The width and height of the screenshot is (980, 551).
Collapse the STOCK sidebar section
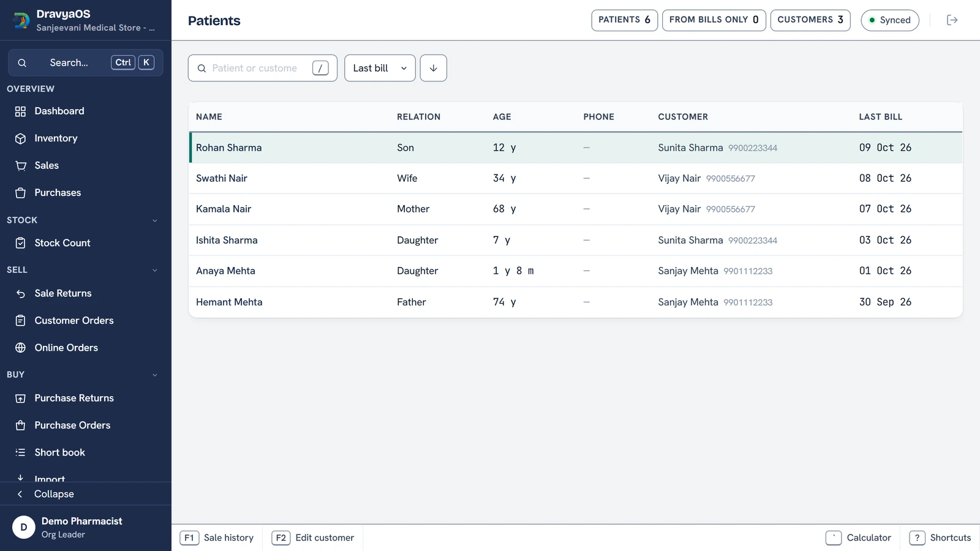click(154, 220)
